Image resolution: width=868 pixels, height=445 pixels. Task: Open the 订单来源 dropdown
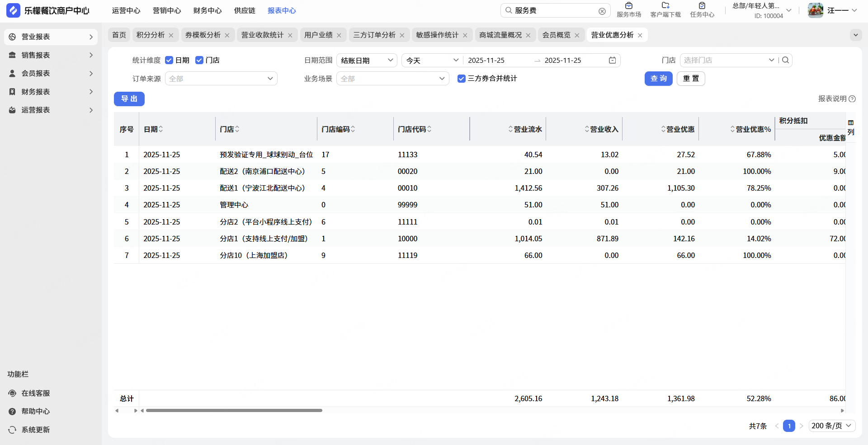pos(221,79)
